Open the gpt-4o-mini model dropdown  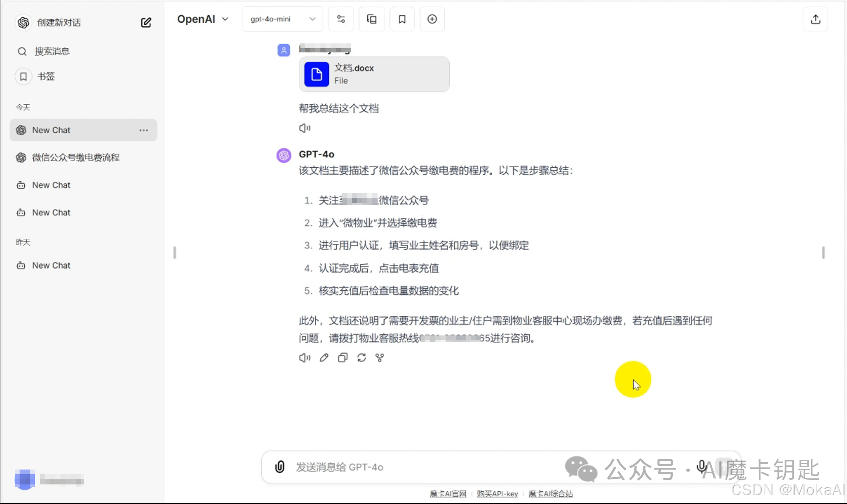(x=282, y=19)
